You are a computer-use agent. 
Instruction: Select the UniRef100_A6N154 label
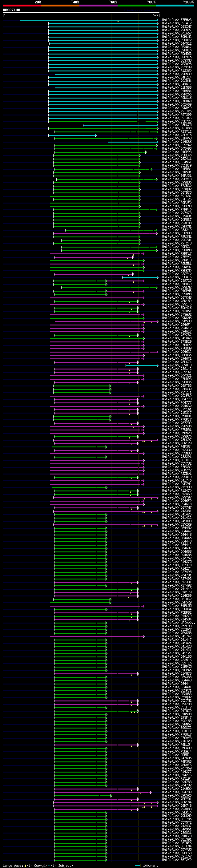point(176,745)
